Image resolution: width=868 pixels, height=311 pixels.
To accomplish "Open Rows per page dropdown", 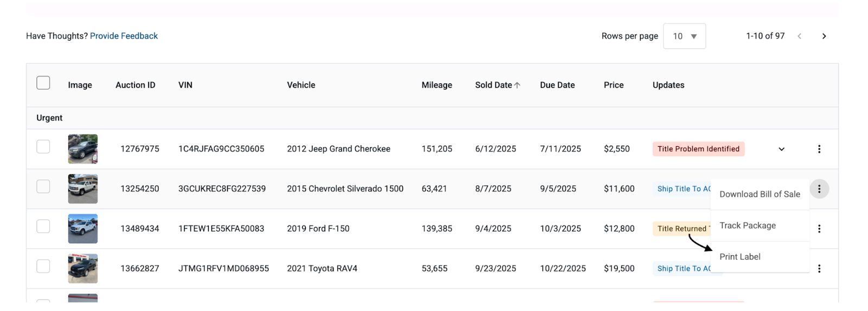I will coord(685,36).
